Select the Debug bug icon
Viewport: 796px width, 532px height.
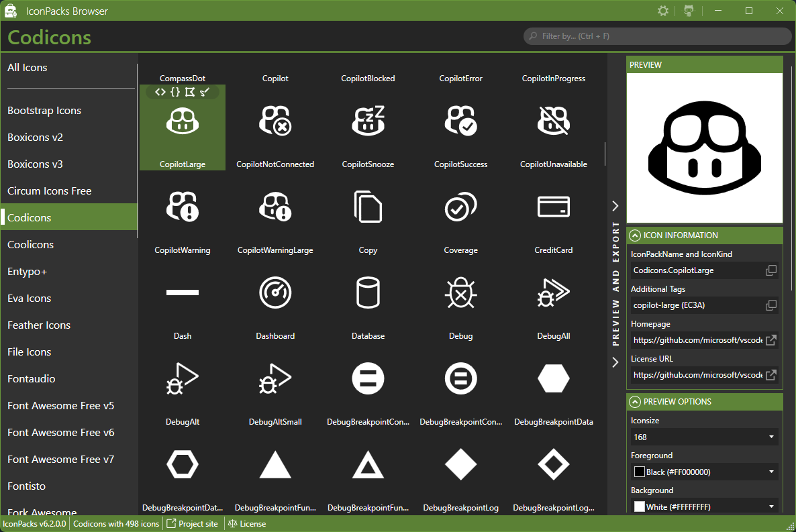tap(461, 299)
